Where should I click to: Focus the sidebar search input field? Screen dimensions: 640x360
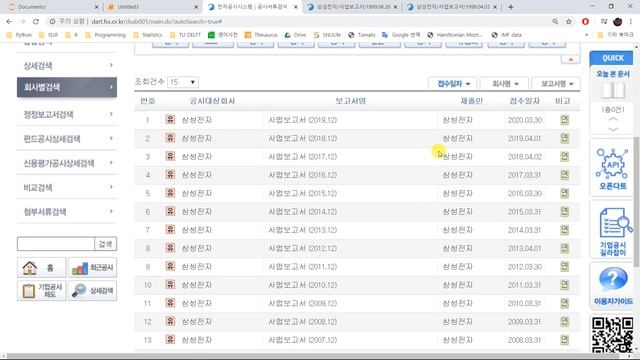click(56, 244)
